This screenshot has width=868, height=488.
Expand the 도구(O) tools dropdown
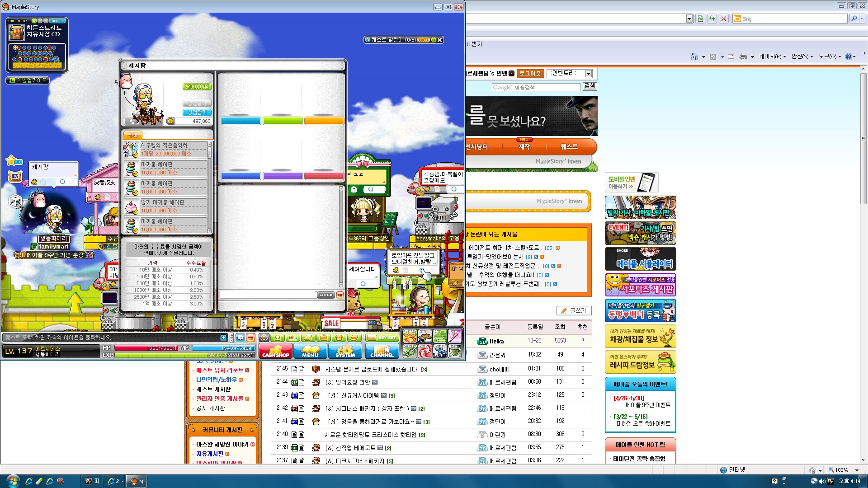point(830,56)
